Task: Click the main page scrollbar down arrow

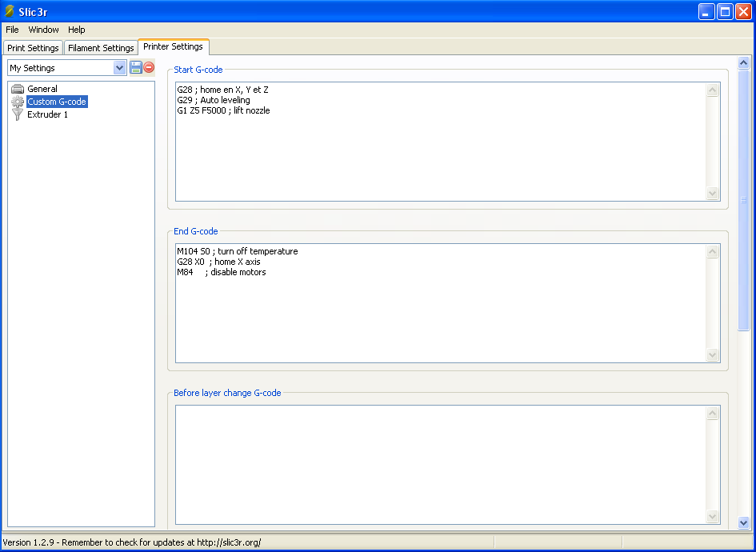Action: click(743, 522)
